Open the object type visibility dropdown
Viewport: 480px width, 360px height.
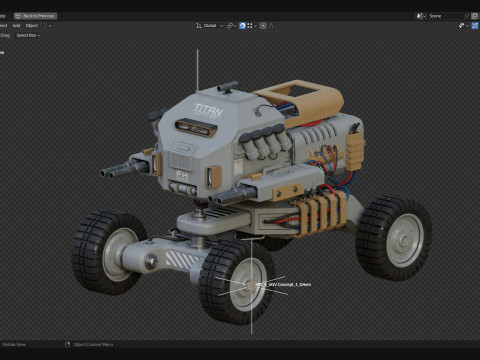pos(463,26)
